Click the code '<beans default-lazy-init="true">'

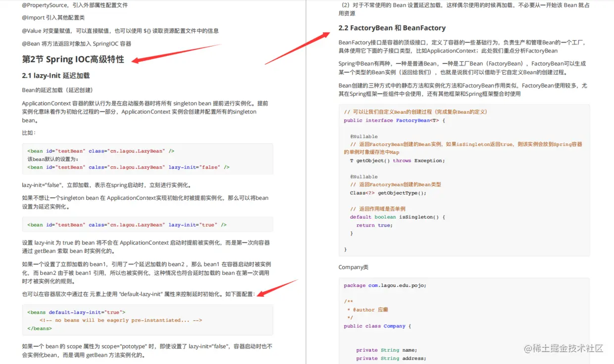(x=76, y=313)
